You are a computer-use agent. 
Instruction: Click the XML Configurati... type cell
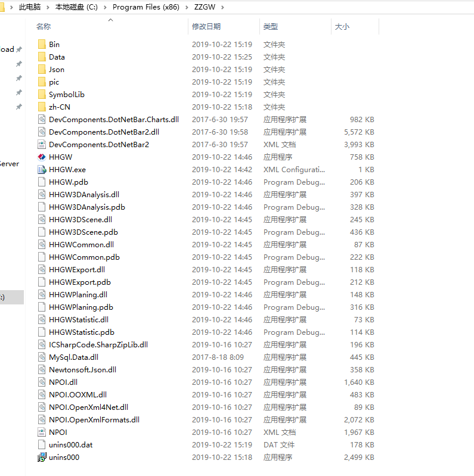pos(294,169)
